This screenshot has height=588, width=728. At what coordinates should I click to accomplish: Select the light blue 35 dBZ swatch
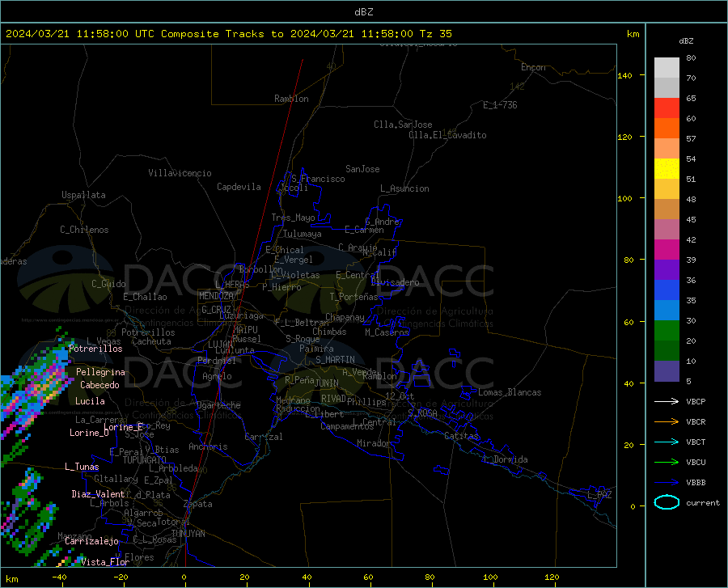667,310
